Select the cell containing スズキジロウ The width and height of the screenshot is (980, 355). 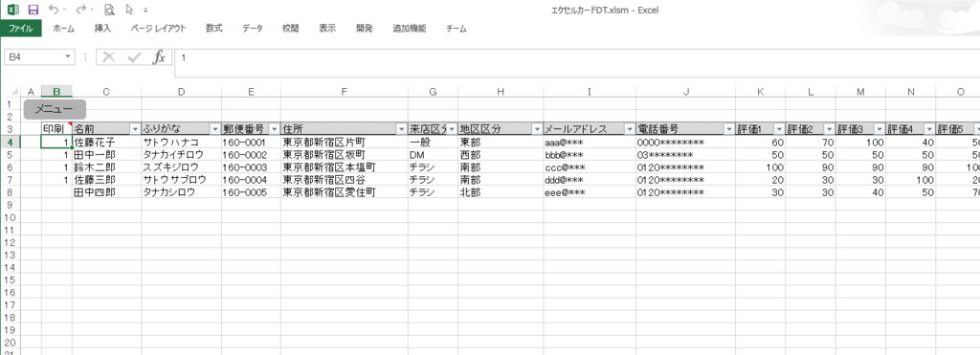pos(181,166)
